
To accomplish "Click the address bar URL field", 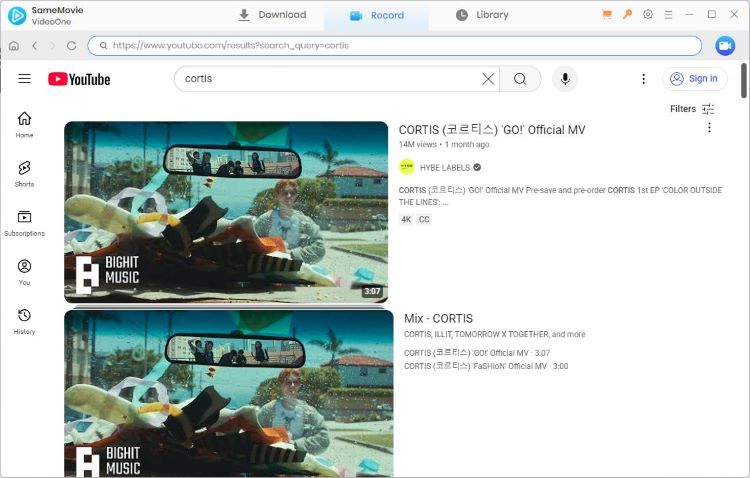I will 395,45.
